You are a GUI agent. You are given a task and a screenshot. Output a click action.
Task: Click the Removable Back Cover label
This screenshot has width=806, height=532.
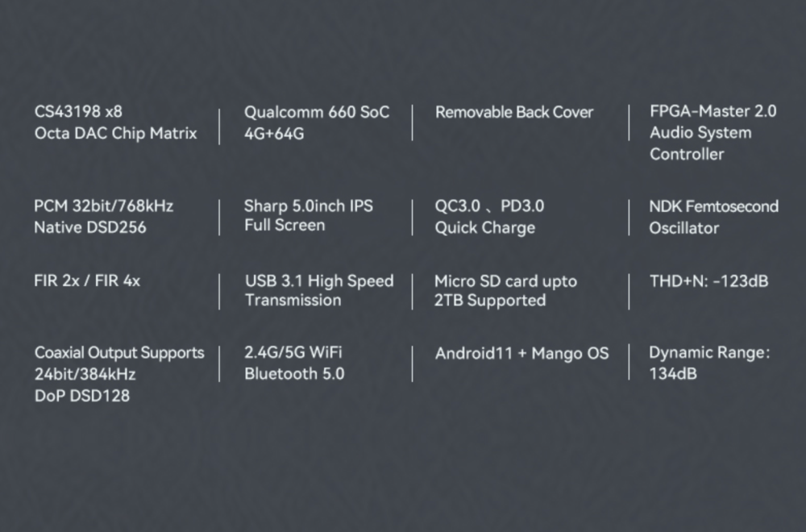(514, 112)
